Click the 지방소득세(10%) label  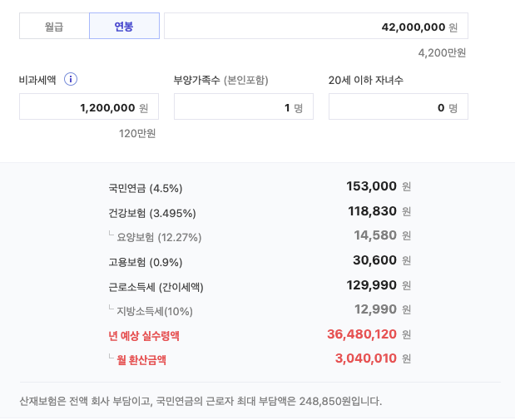(x=155, y=311)
